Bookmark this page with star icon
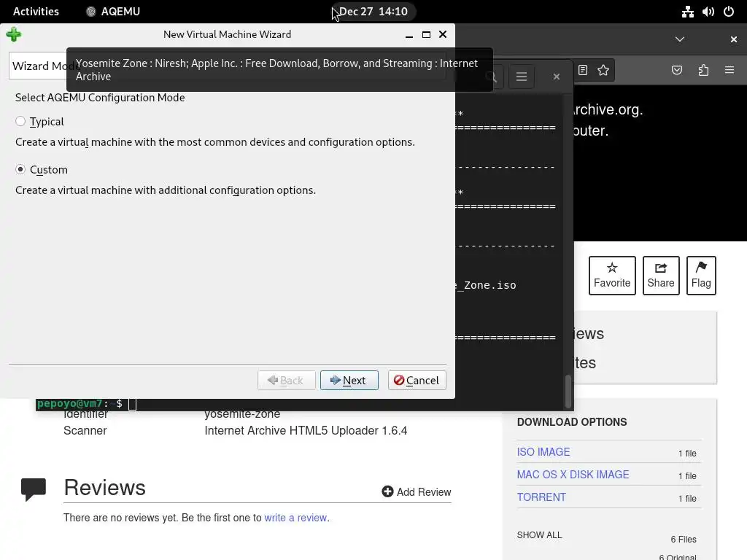The width and height of the screenshot is (747, 560). pos(603,70)
